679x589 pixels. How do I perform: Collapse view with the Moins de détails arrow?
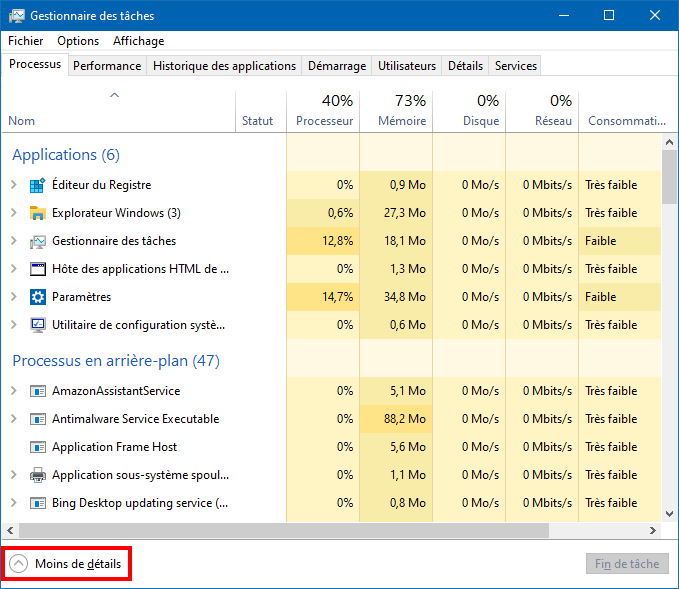click(x=19, y=564)
